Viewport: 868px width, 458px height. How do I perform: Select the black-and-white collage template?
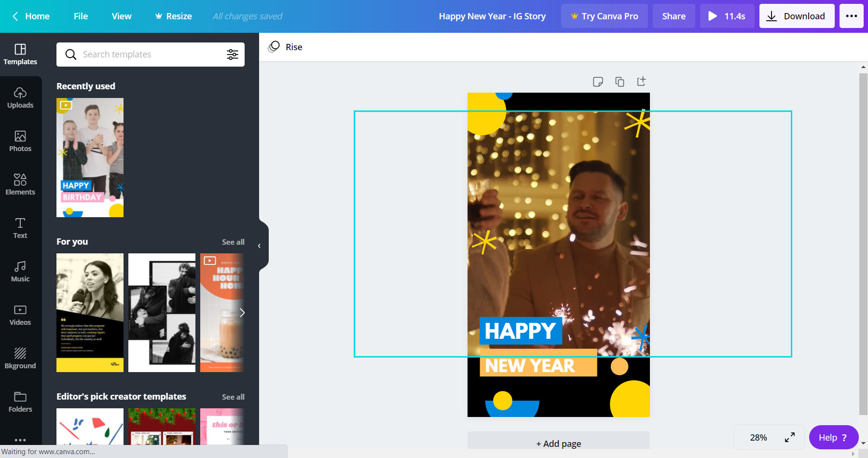pyautogui.click(x=162, y=313)
